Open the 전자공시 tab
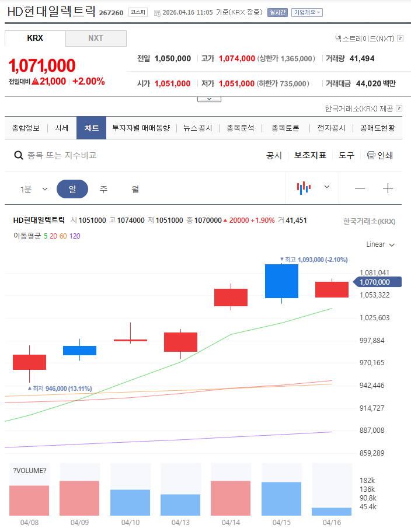Image resolution: width=411 pixels, height=532 pixels. 331,128
